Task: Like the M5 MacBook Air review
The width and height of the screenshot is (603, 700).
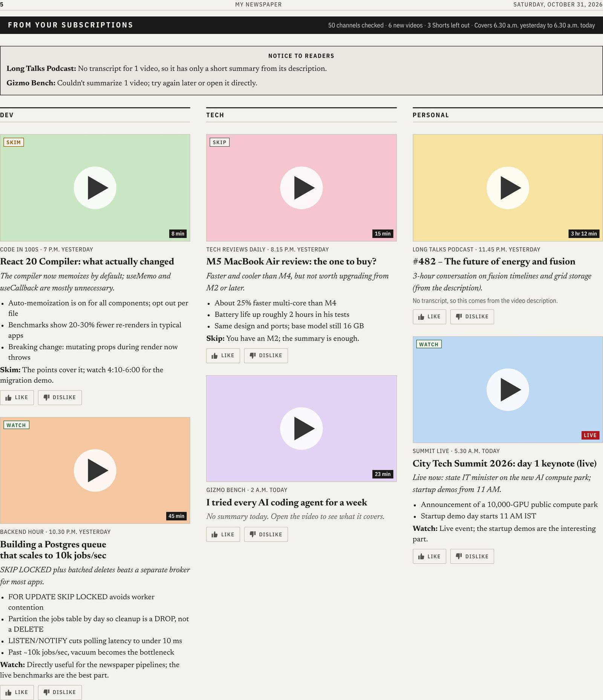Action: click(x=223, y=356)
